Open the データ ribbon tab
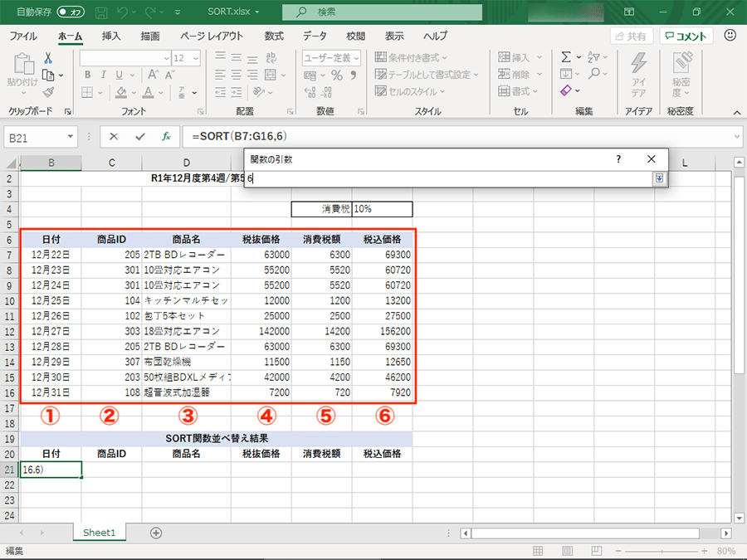This screenshot has height=560, width=747. click(x=315, y=37)
